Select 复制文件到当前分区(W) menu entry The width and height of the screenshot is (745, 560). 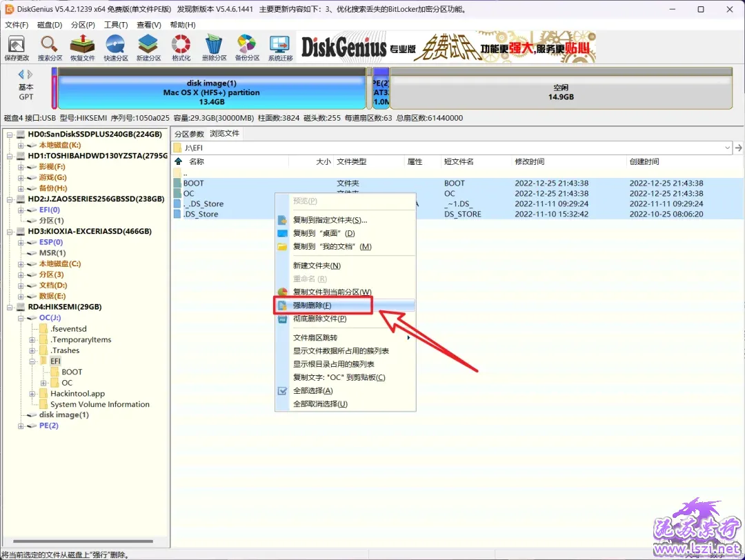[346, 292]
